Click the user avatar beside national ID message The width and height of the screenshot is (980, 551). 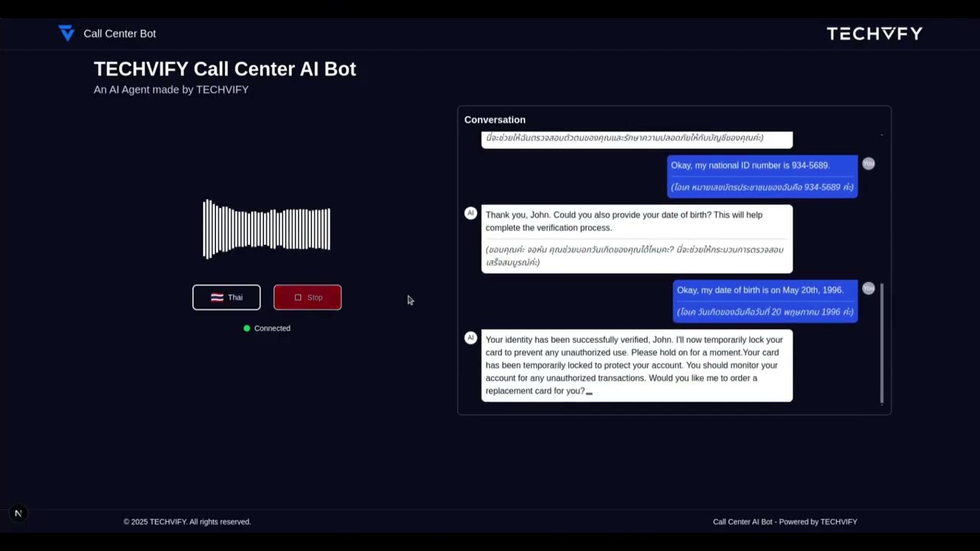point(868,164)
